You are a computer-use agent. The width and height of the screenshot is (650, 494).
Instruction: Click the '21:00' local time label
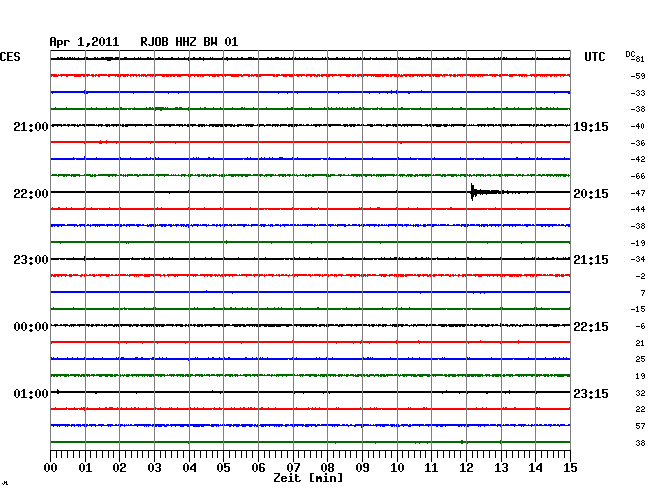[x=31, y=126]
